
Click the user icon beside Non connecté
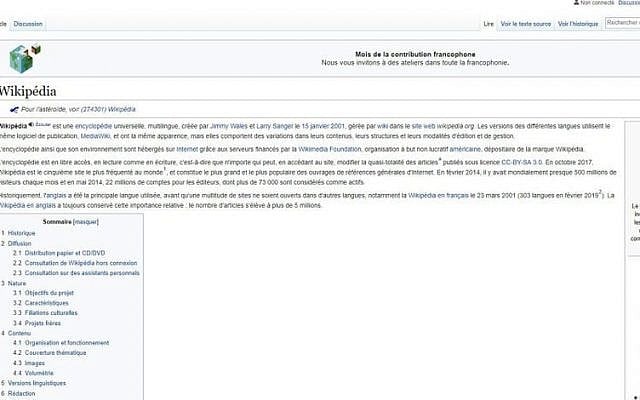(576, 2)
